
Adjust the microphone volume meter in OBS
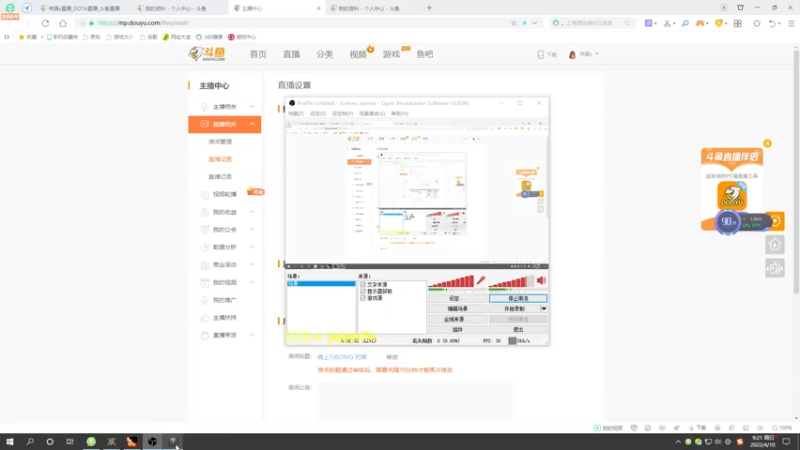[x=451, y=282]
